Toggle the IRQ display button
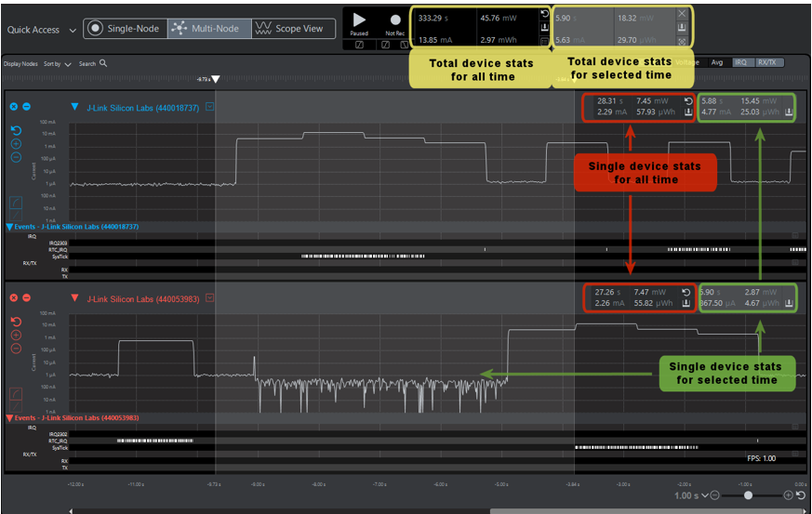812x514 pixels. pyautogui.click(x=741, y=62)
